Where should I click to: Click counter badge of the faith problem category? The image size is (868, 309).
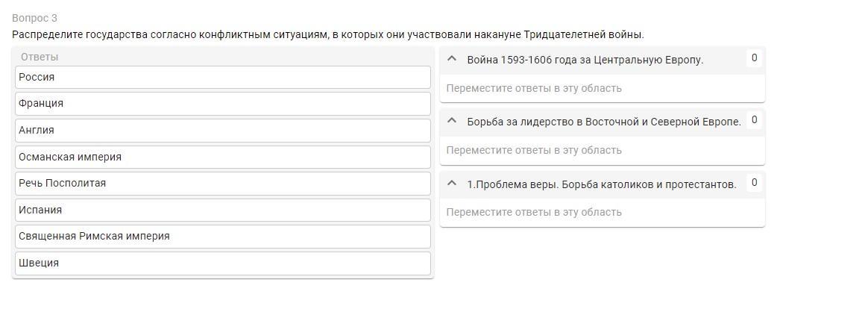click(754, 183)
